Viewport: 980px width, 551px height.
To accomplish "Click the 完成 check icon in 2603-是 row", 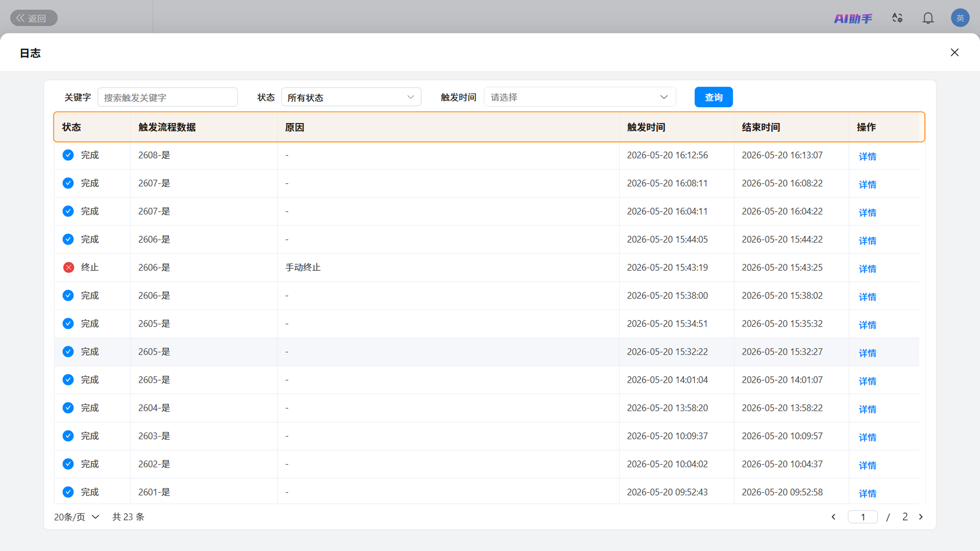I will coord(68,436).
